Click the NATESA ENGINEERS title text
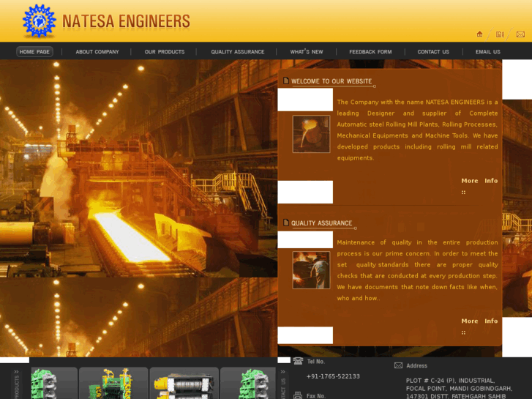Image resolution: width=532 pixels, height=399 pixels. 126,21
